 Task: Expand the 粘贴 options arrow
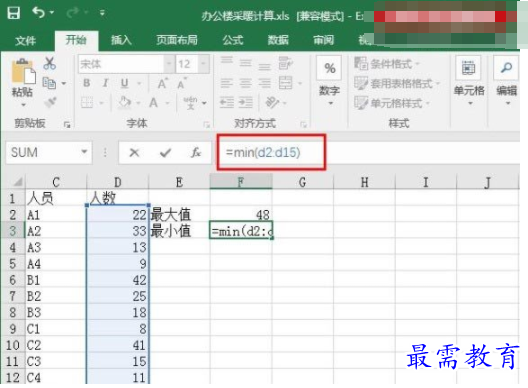[x=23, y=105]
